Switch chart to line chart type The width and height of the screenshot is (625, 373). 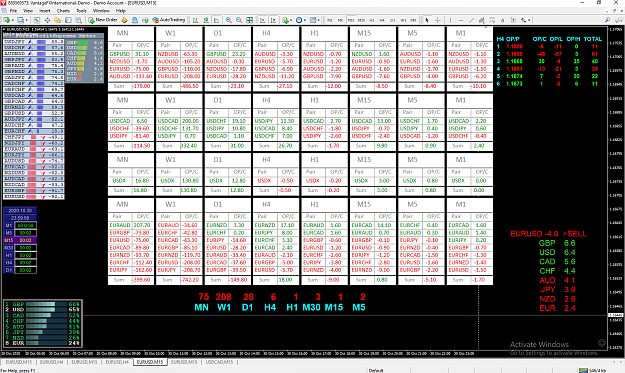[216, 20]
